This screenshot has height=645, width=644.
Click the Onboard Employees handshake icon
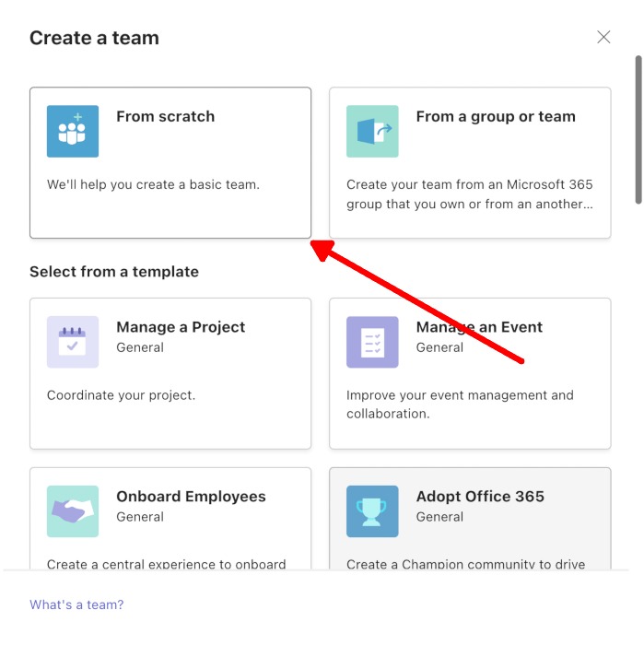(x=73, y=511)
